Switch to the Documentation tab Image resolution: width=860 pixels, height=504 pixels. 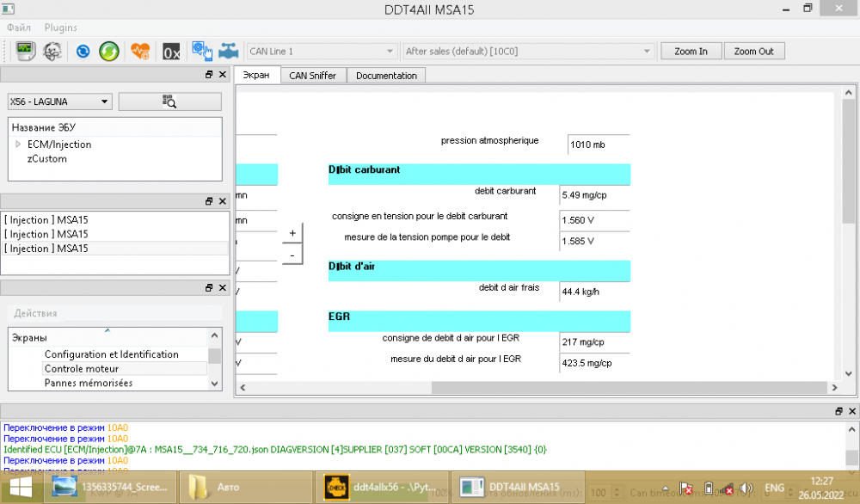coord(386,76)
